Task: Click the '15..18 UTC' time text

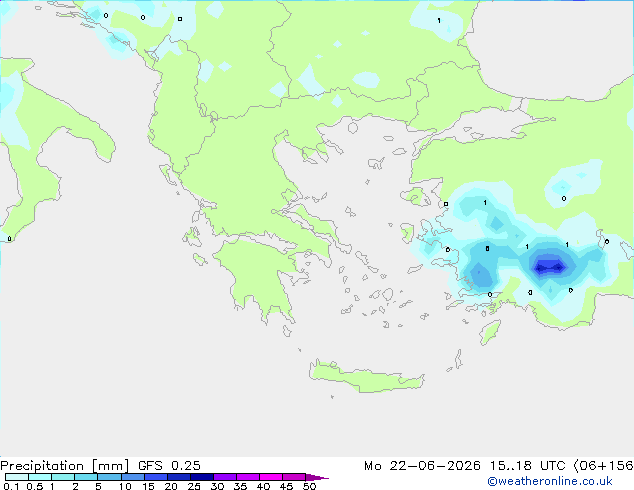Action: click(528, 466)
